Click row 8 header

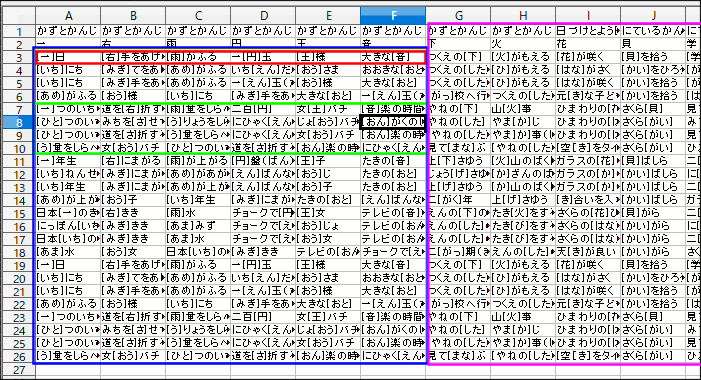(x=19, y=122)
